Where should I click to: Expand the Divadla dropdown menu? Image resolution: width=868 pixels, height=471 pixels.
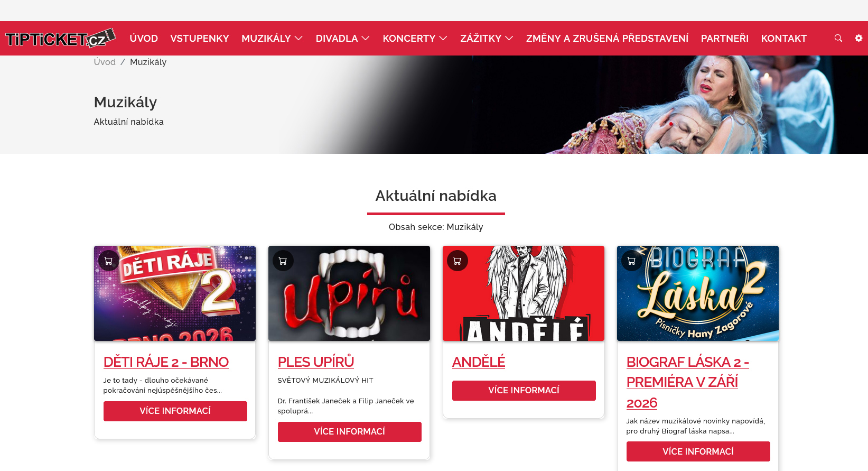pos(342,38)
